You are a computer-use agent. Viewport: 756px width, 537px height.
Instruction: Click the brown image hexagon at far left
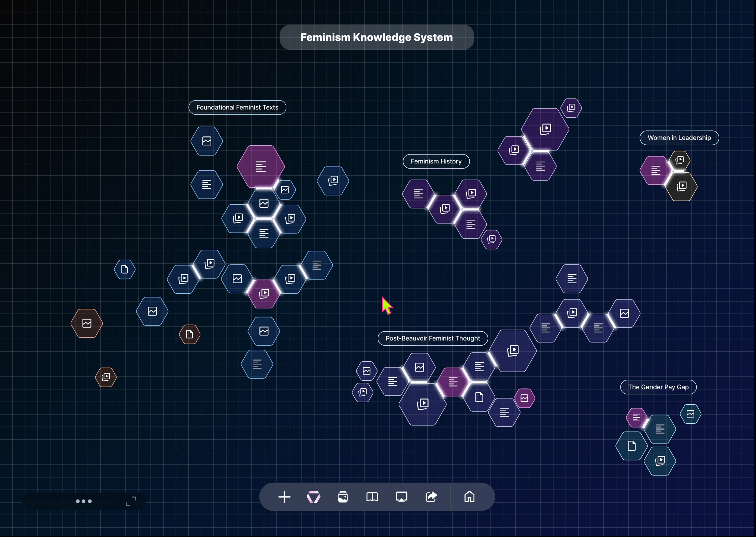click(x=87, y=323)
